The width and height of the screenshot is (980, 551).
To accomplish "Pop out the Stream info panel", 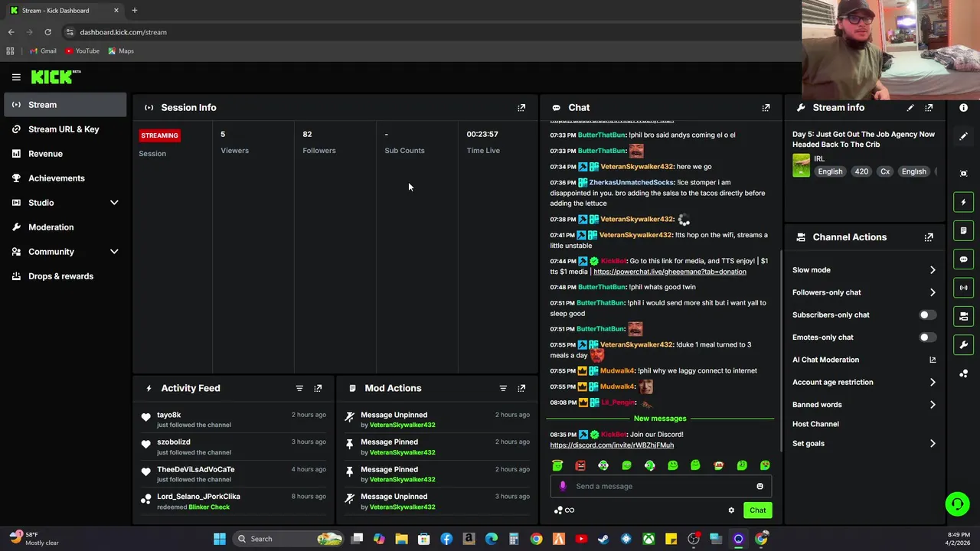I will coord(929,108).
